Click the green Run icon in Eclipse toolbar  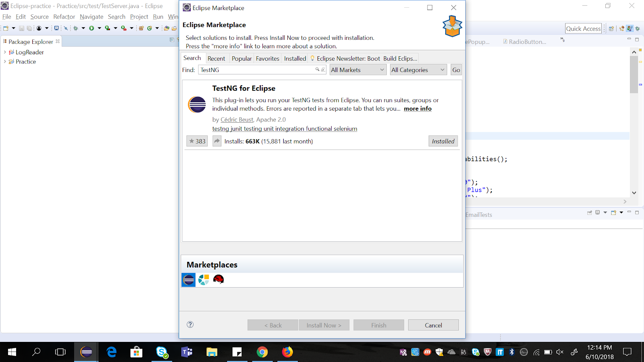tap(91, 28)
